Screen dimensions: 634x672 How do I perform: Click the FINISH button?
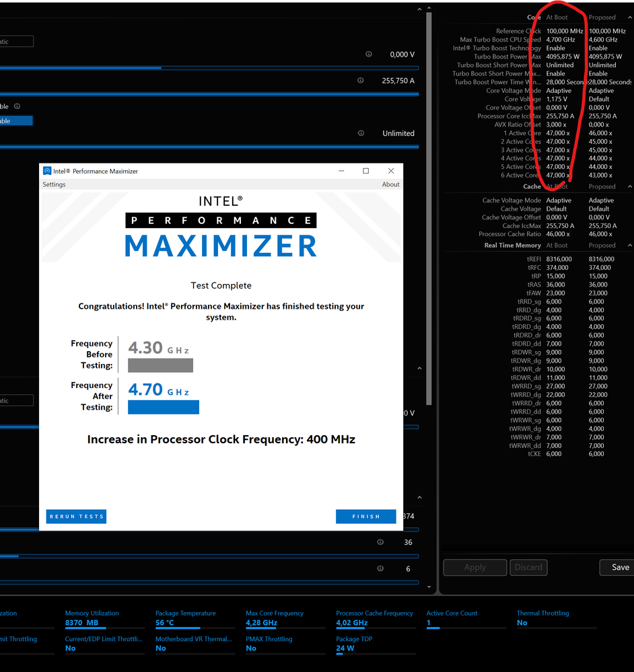point(365,517)
